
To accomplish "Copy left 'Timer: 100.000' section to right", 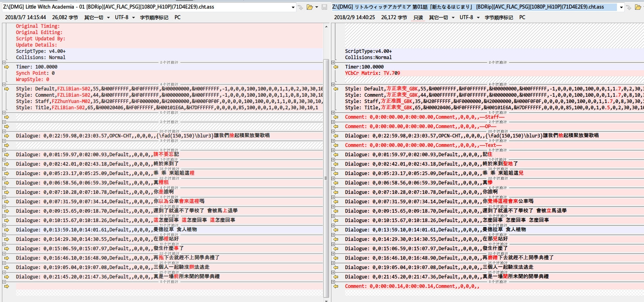I will click(7, 67).
